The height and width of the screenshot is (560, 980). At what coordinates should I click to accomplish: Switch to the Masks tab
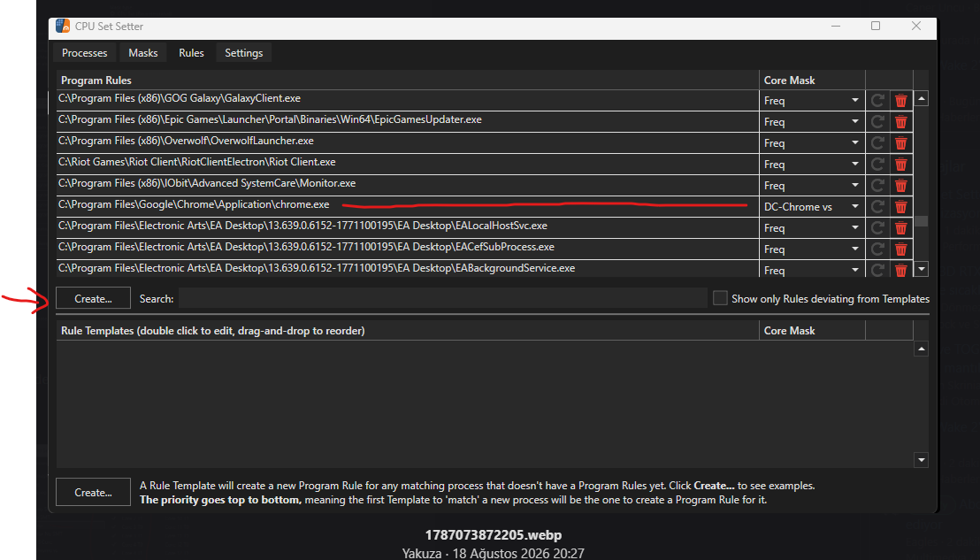143,53
